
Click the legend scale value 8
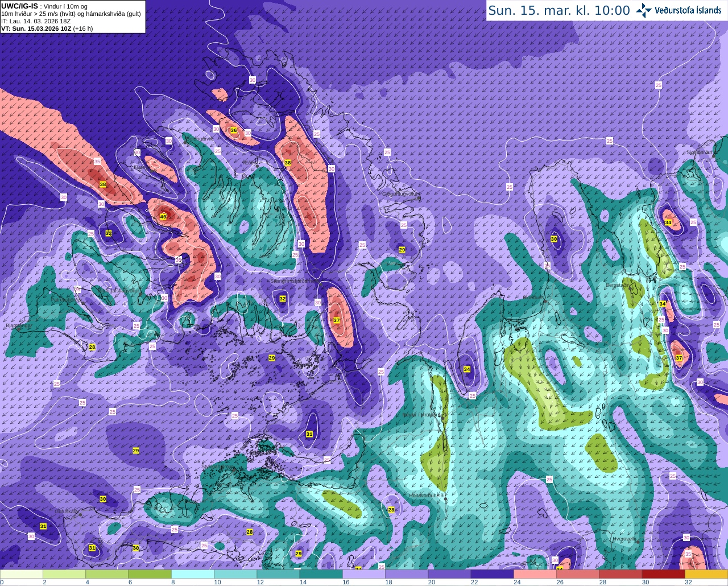point(172,582)
